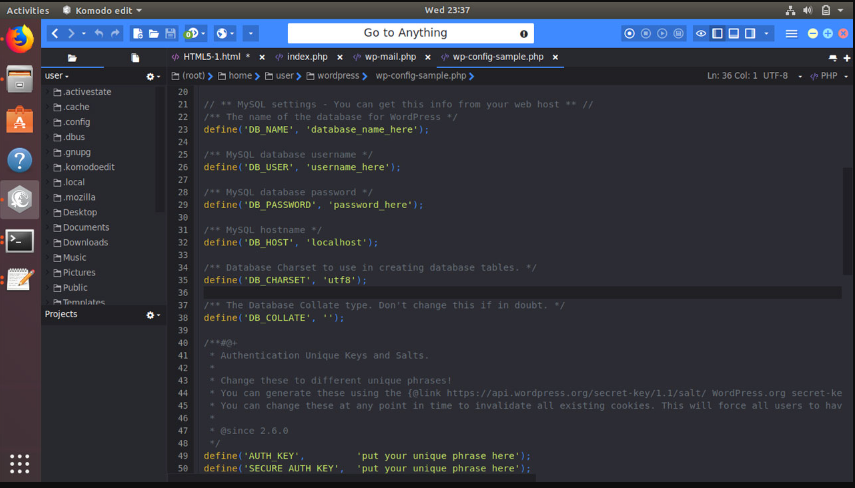Open the Places settings gear menu
855x488 pixels.
coord(153,77)
